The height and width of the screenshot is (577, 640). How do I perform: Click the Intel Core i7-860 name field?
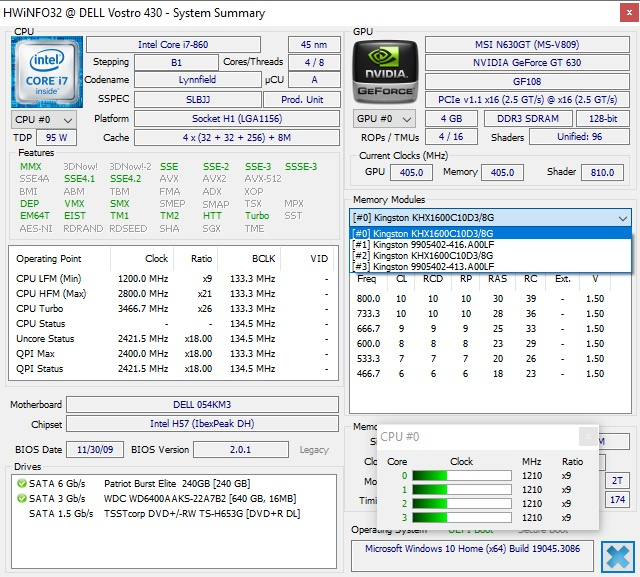(x=173, y=44)
